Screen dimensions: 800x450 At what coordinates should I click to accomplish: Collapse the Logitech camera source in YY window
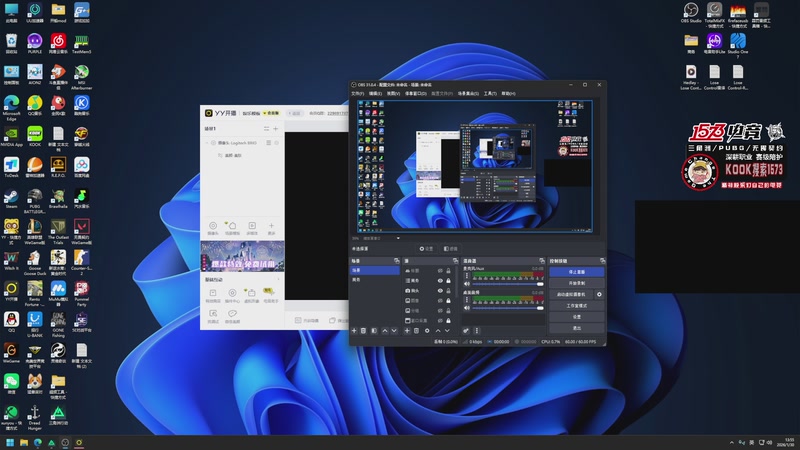coord(207,143)
